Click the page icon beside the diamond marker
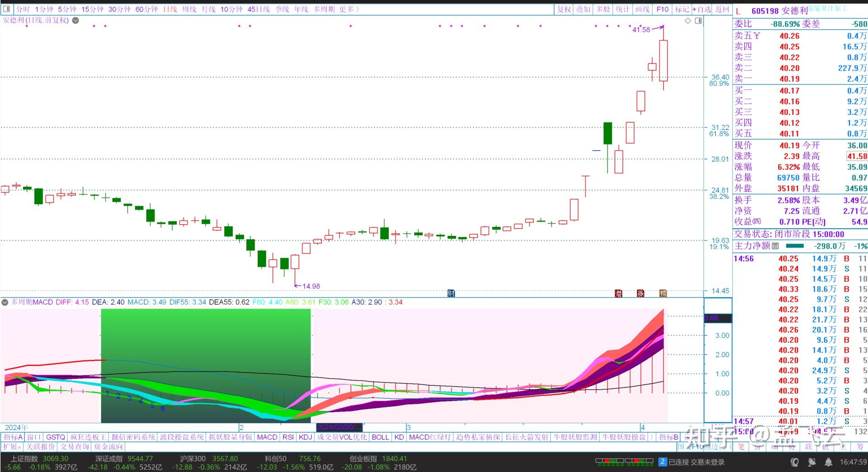The height and width of the screenshot is (472, 868). coord(698,20)
